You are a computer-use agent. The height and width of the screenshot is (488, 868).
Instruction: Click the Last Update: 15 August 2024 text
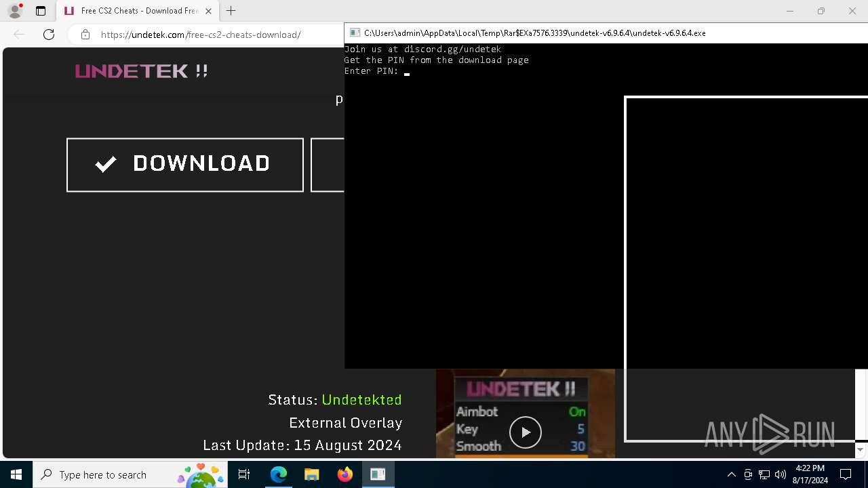(302, 445)
